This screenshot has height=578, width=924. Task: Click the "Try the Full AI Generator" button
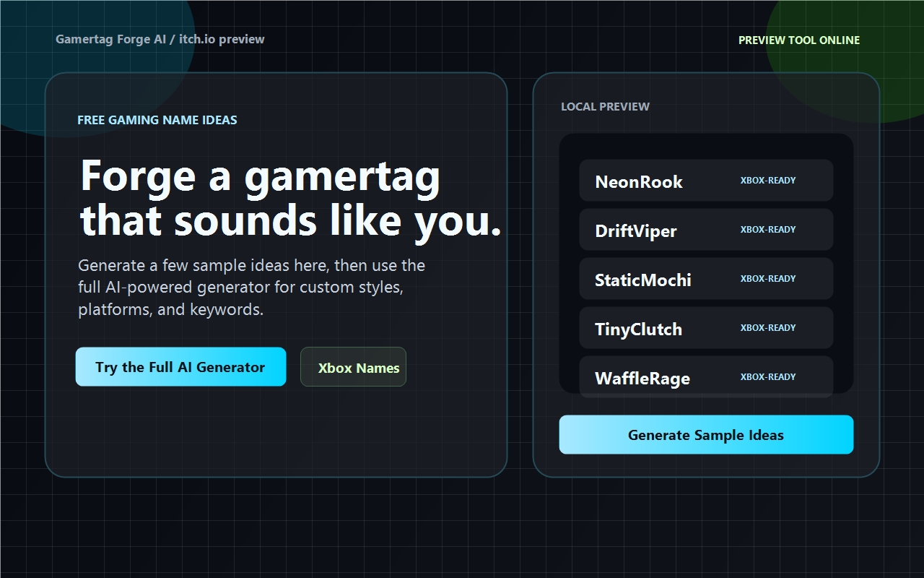pos(180,366)
